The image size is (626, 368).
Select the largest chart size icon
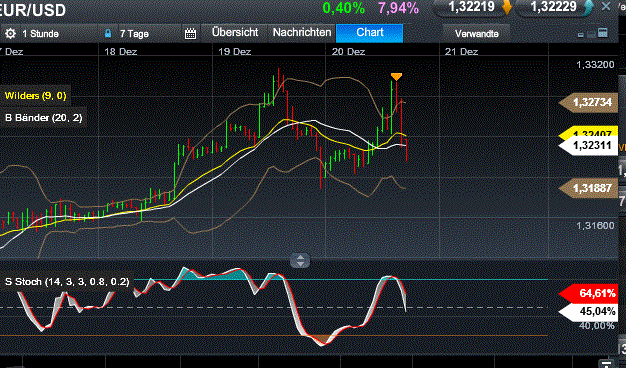coord(602,33)
